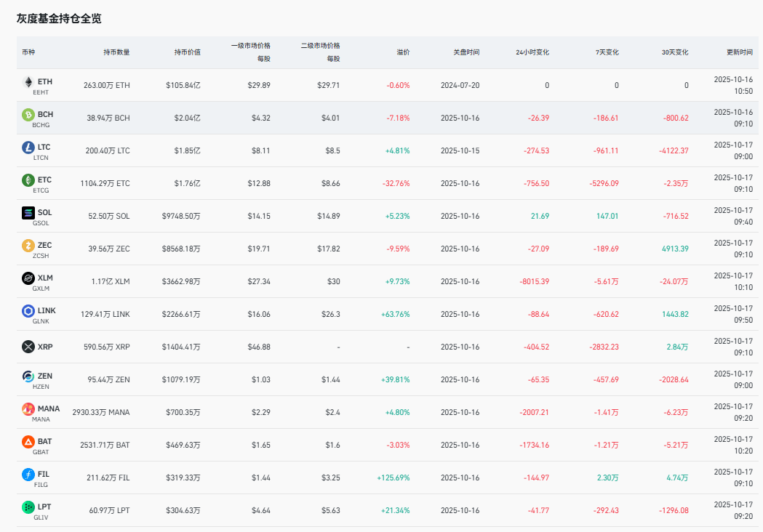The width and height of the screenshot is (763, 532).
Task: Click the XLM Stellar icon
Action: 28,278
